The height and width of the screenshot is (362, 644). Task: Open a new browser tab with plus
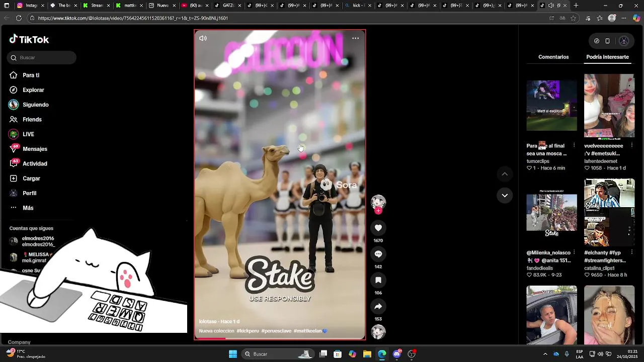click(576, 6)
